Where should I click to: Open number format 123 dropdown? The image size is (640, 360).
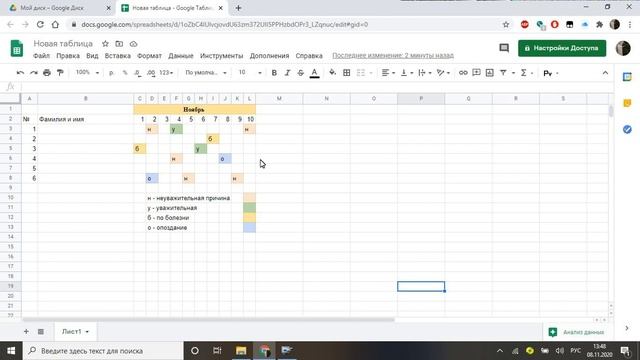pyautogui.click(x=166, y=73)
